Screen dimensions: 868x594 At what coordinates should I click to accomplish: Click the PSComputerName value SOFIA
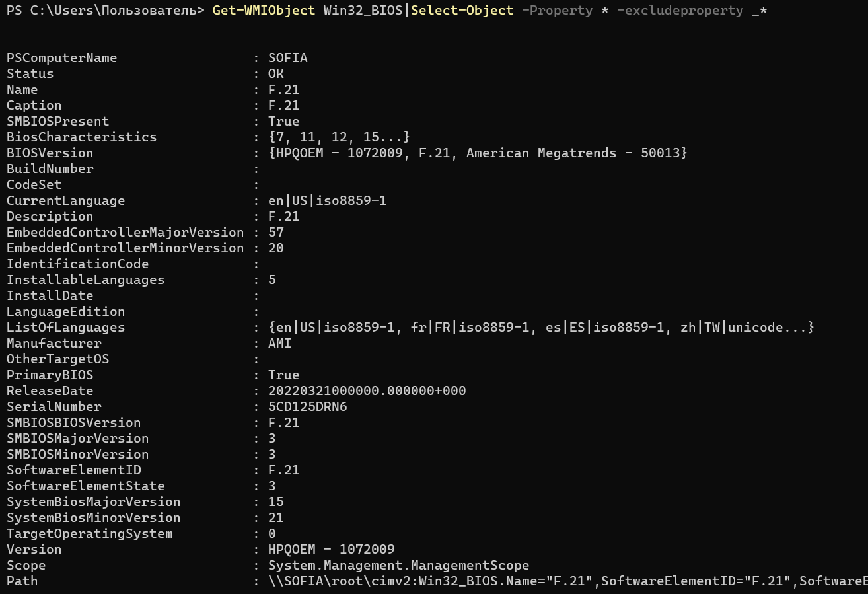coord(287,58)
